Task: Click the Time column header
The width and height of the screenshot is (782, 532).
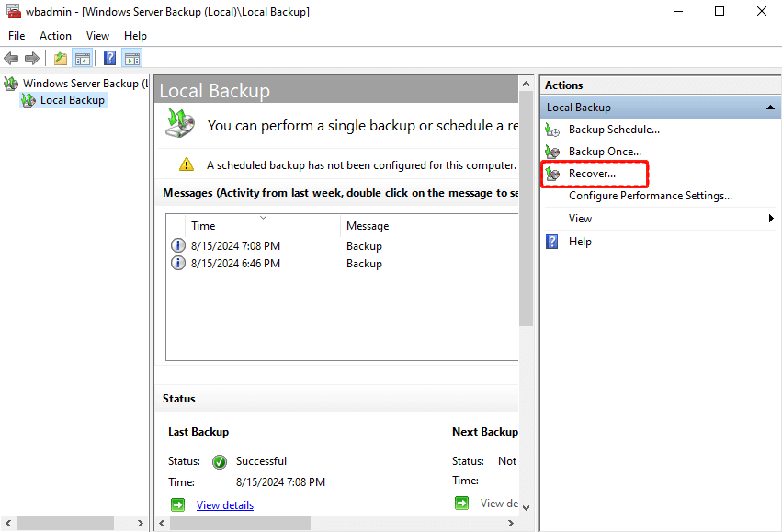Action: pos(263,226)
